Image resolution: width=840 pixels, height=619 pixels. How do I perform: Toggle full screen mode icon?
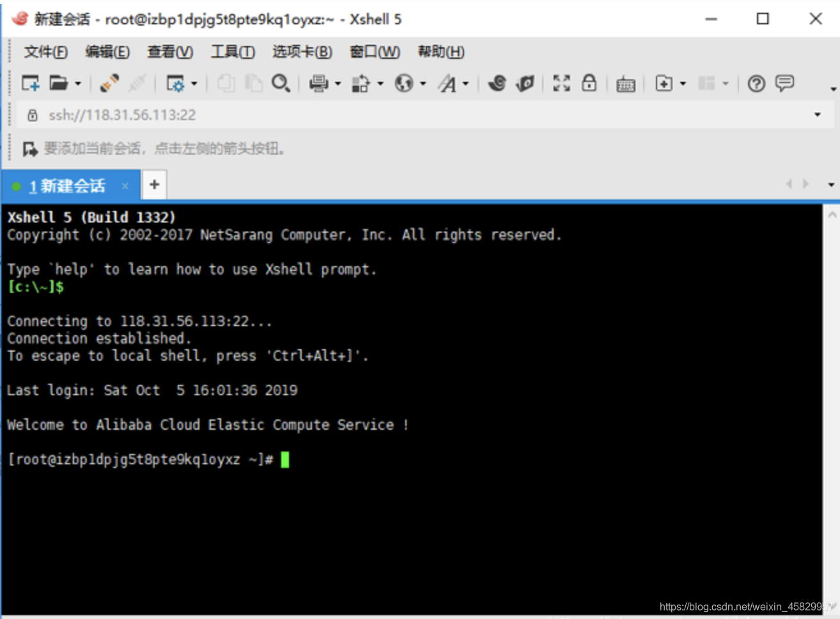click(561, 83)
